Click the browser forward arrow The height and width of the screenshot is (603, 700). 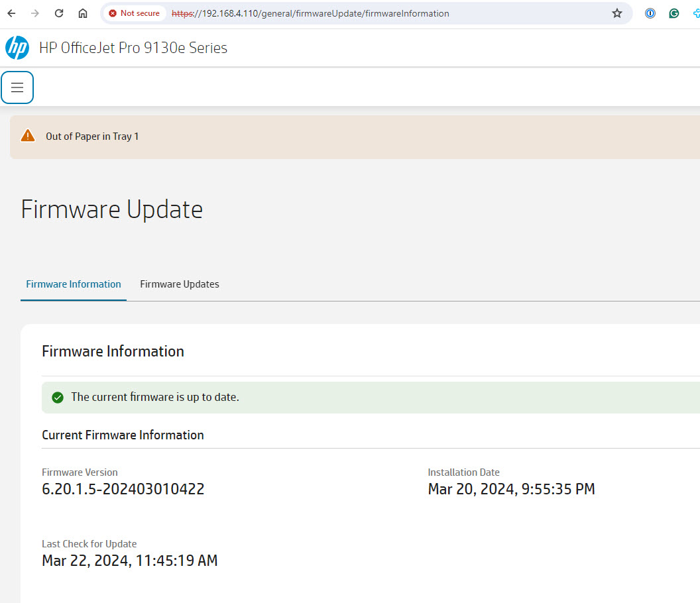point(35,13)
